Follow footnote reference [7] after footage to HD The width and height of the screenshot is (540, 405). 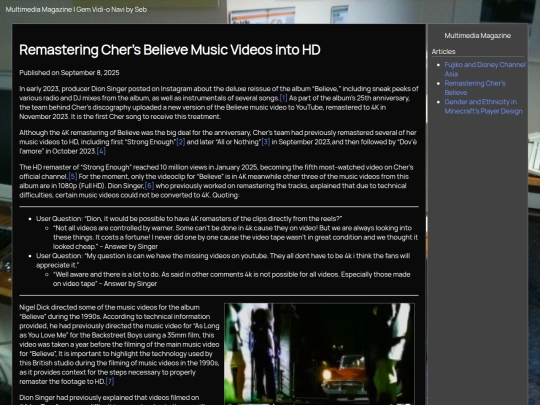(110, 382)
